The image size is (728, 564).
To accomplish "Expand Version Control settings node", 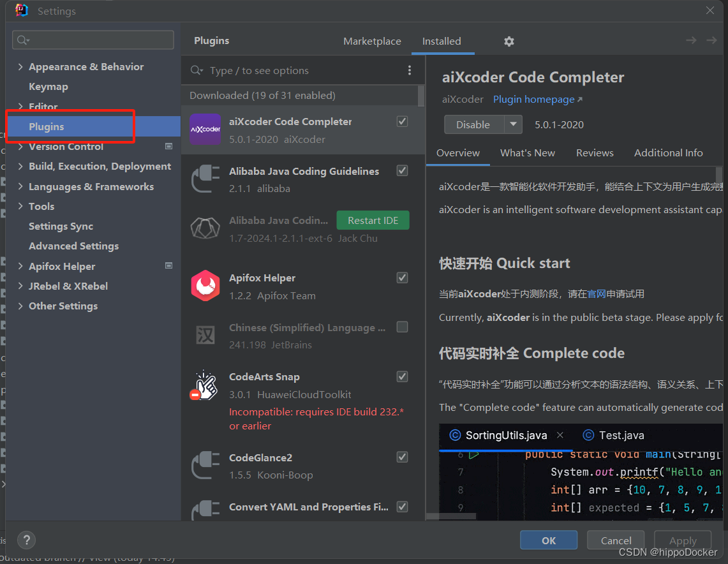I will click(x=20, y=146).
